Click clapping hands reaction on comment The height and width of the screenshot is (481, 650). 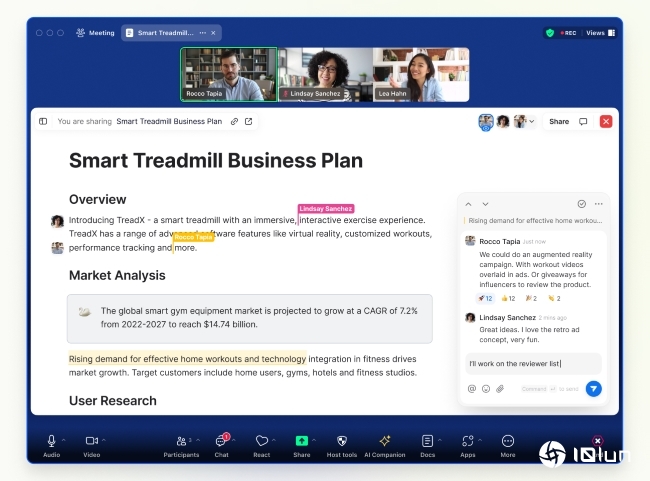coord(554,298)
